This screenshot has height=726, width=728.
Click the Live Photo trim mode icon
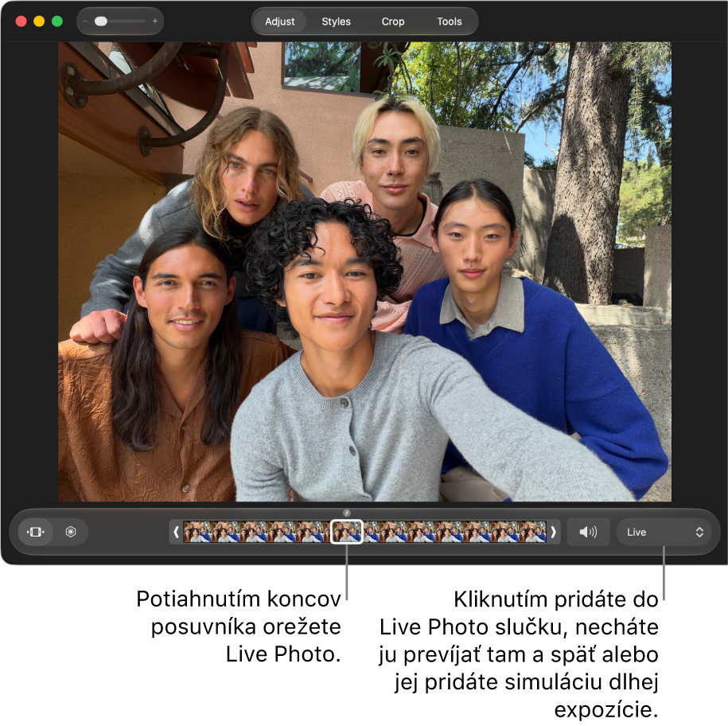(35, 532)
